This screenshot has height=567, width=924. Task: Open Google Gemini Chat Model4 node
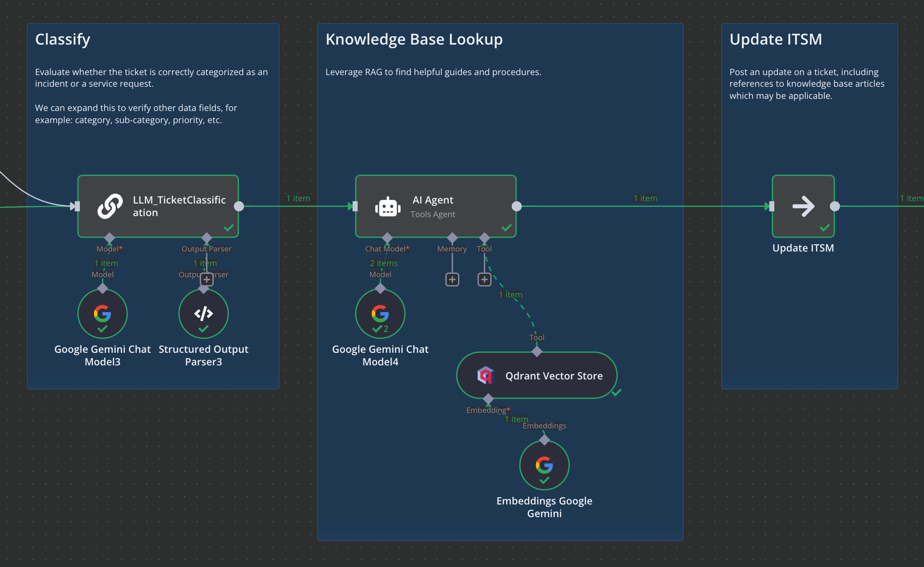tap(380, 314)
